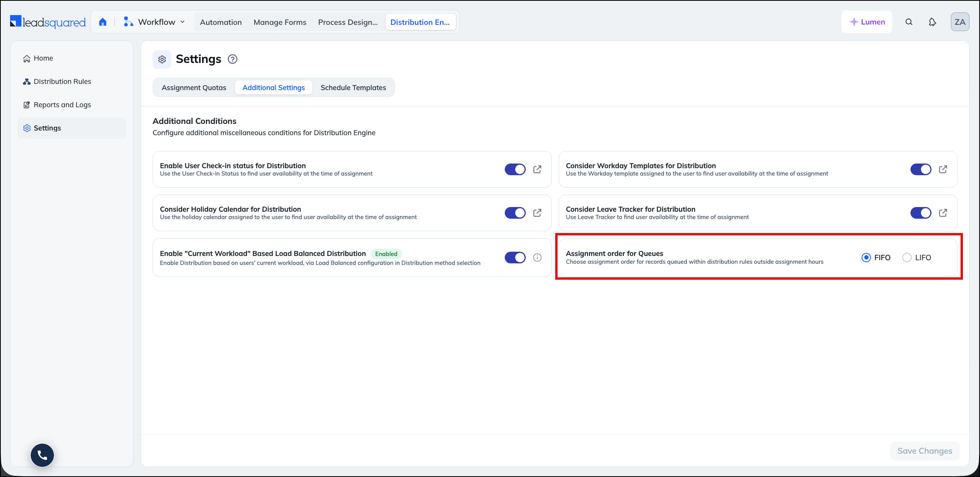The width and height of the screenshot is (980, 477).
Task: Click the Settings gear icon beside heading
Action: click(x=162, y=59)
